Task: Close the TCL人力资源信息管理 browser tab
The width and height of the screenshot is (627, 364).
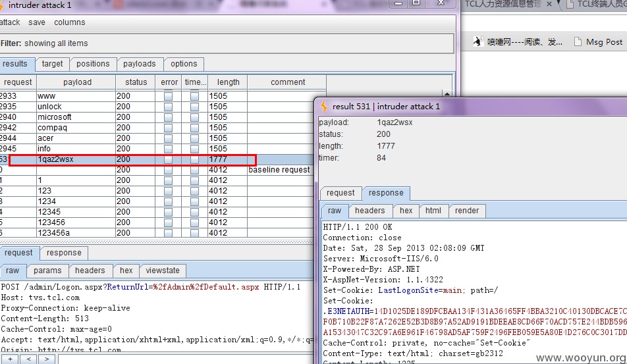Action: pos(549,4)
